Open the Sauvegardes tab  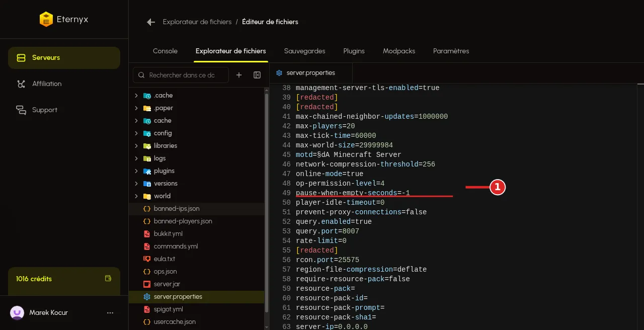click(x=304, y=51)
